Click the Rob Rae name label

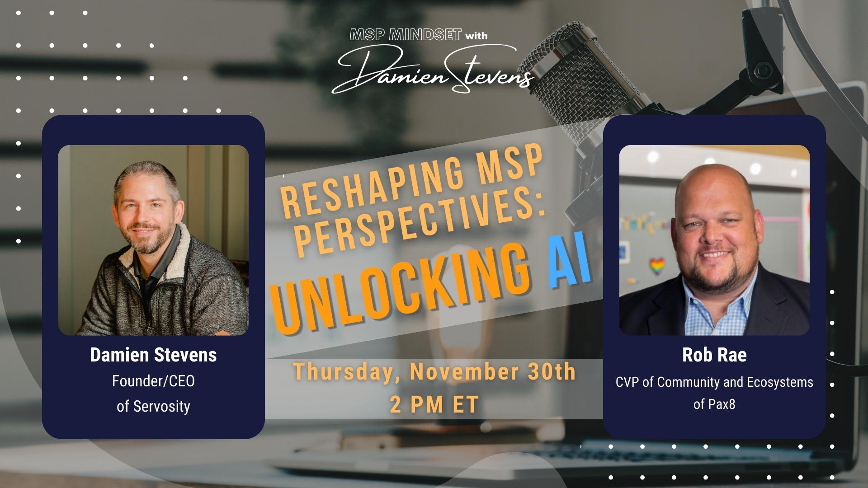[714, 355]
